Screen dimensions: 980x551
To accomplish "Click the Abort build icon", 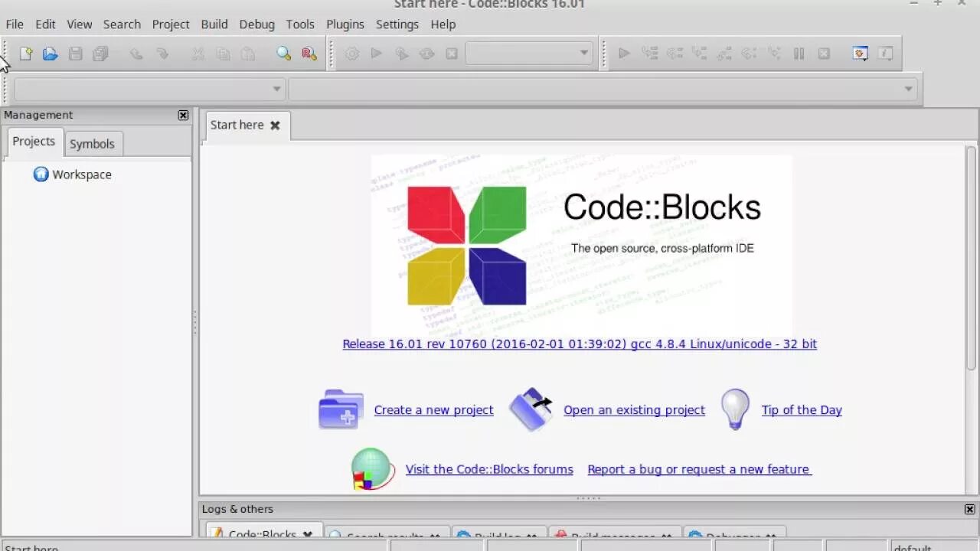I will 452,54.
